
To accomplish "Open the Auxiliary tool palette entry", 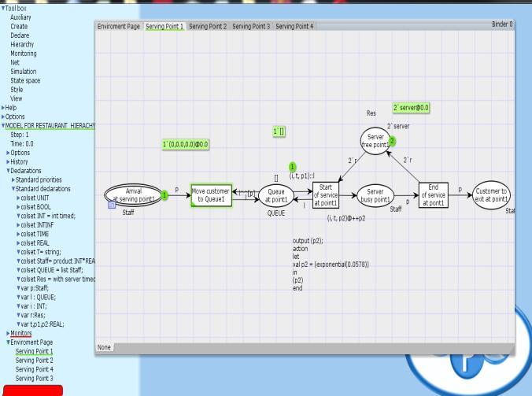I will pyautogui.click(x=20, y=17).
